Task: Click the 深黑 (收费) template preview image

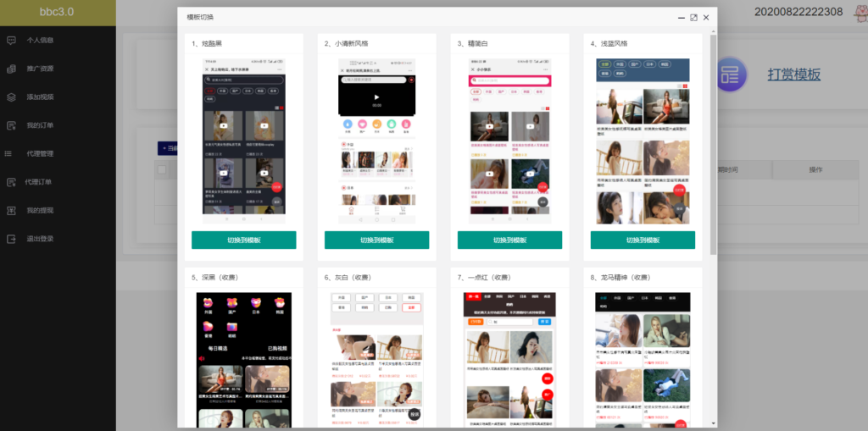Action: pyautogui.click(x=244, y=359)
